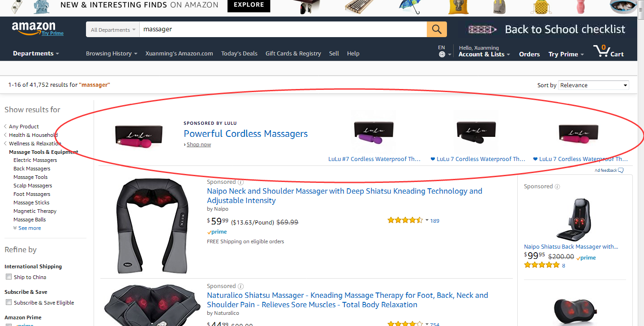
Task: Click pineapple bag item in top banner
Action: click(542, 7)
